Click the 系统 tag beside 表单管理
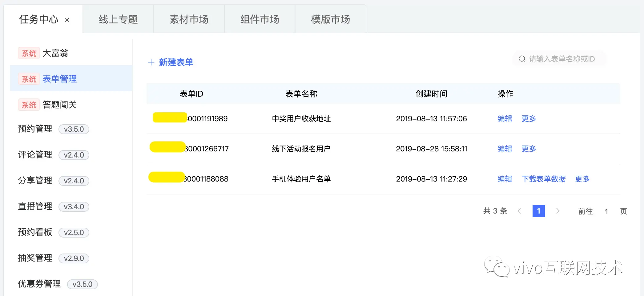Image resolution: width=644 pixels, height=296 pixels. pyautogui.click(x=29, y=79)
